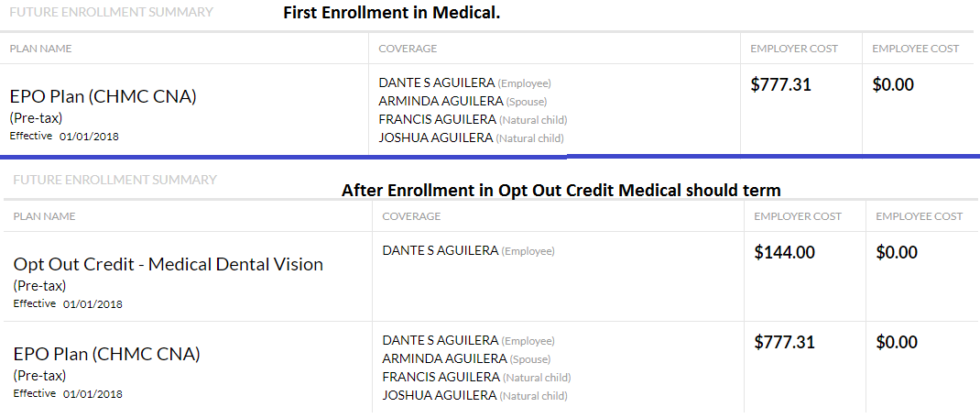The height and width of the screenshot is (418, 980).
Task: Click the Coverage column header in the lower table
Action: tap(411, 216)
